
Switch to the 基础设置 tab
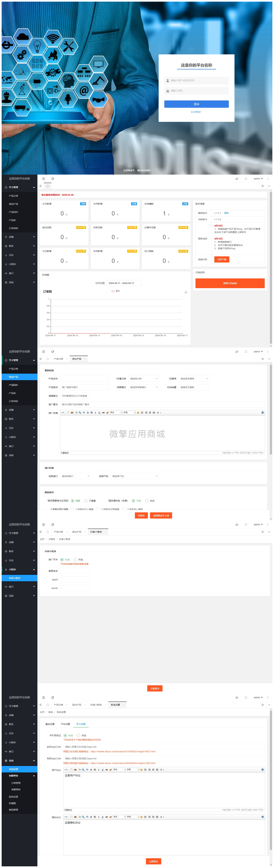coord(50,724)
